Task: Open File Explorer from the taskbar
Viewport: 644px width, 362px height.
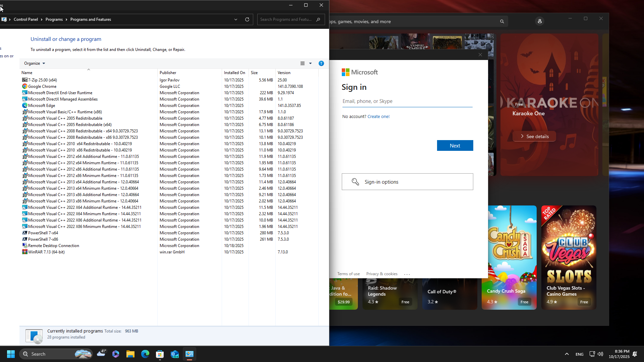Action: [130, 354]
